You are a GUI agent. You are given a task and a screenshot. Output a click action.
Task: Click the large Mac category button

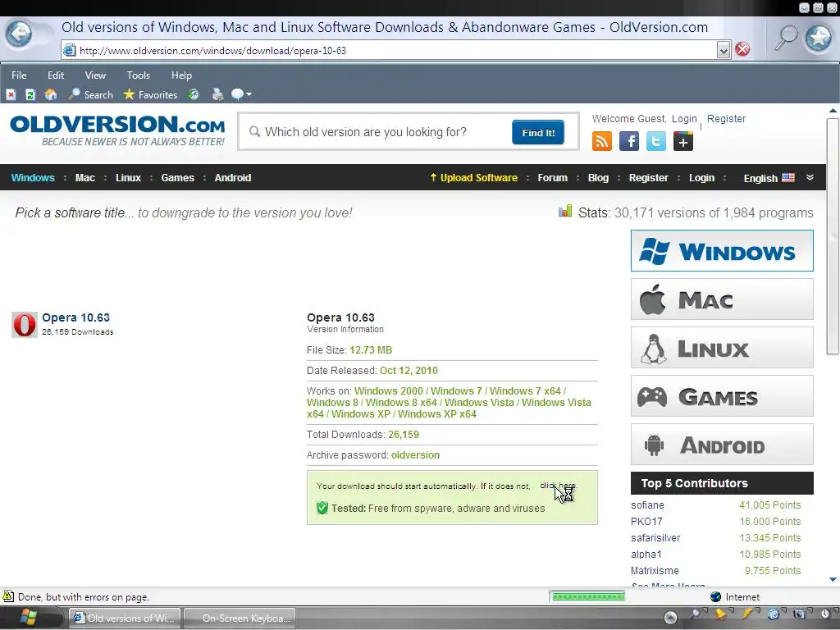tap(722, 299)
